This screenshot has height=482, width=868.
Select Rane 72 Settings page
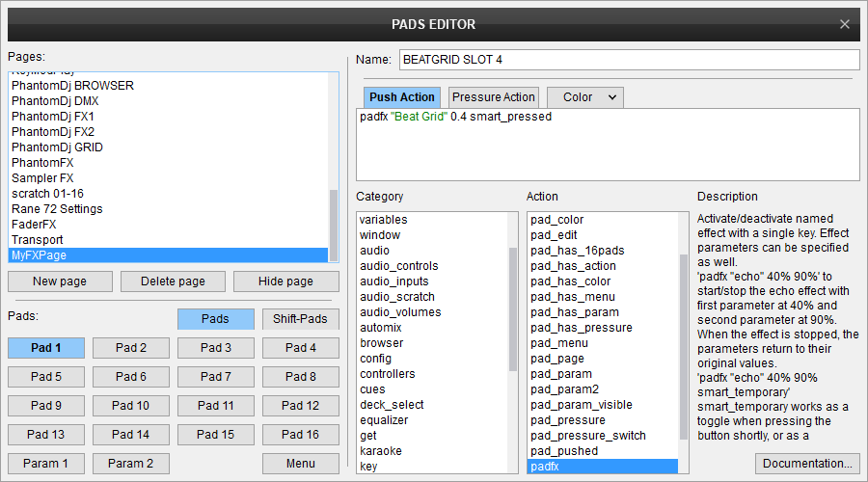[57, 209]
